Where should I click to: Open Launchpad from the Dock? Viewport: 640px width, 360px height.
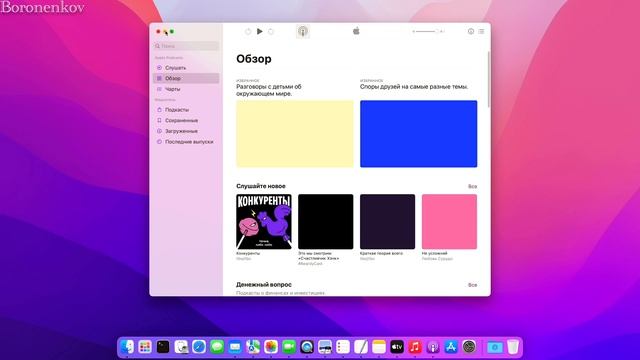(145, 347)
